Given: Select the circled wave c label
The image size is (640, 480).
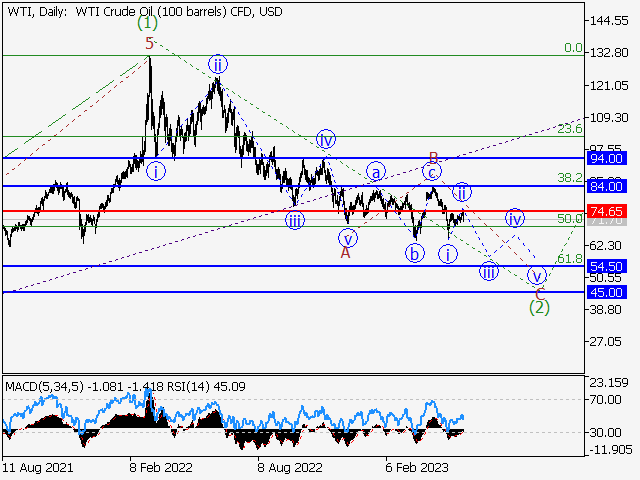Looking at the screenshot, I should [431, 171].
